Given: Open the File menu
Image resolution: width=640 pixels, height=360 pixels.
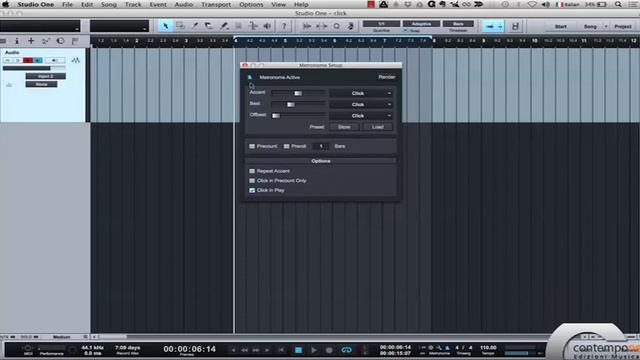Looking at the screenshot, I should [x=67, y=4].
